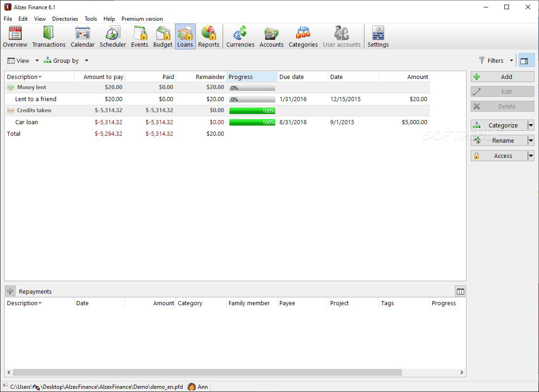Viewport: 539px width, 392px height.
Task: Click the repayments horizontal scrollbar
Action: tap(207, 373)
